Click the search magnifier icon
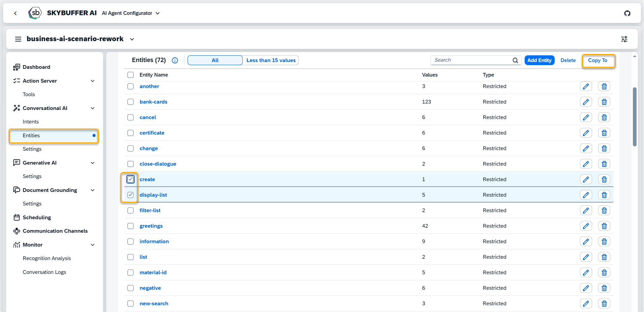The image size is (644, 312). (515, 60)
